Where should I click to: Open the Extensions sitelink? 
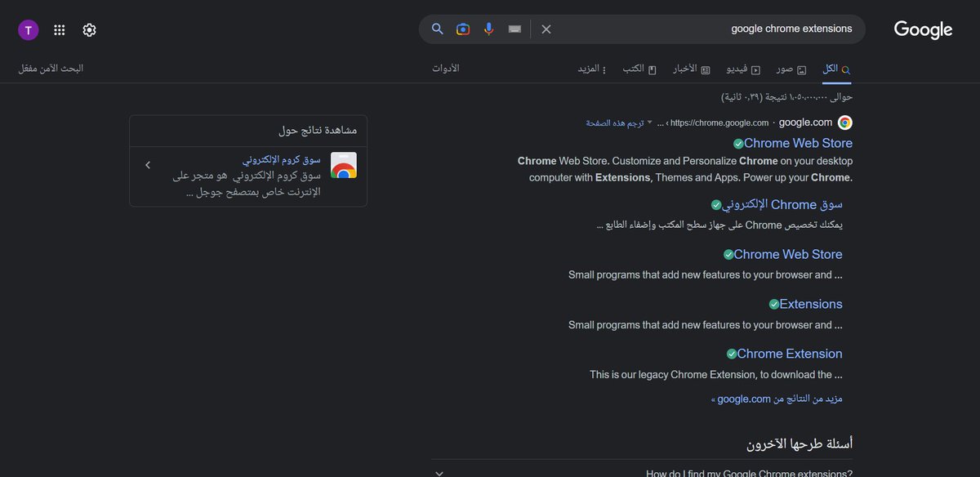[811, 304]
